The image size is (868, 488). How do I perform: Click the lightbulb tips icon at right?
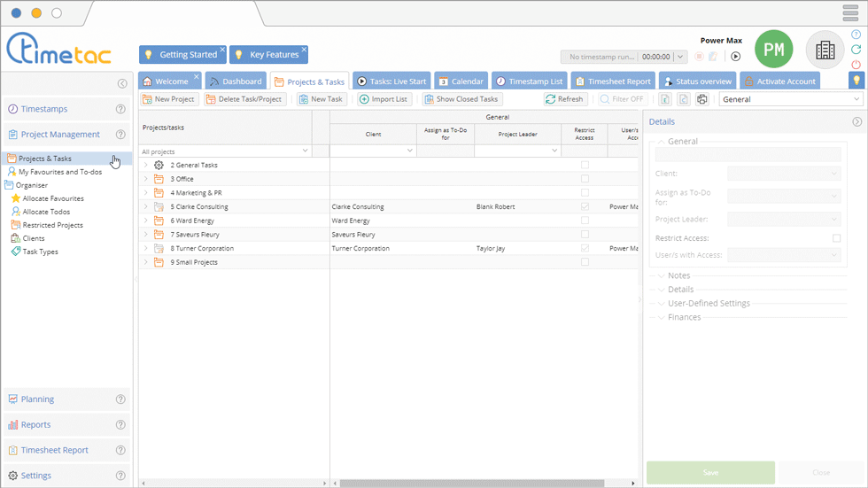click(x=856, y=81)
